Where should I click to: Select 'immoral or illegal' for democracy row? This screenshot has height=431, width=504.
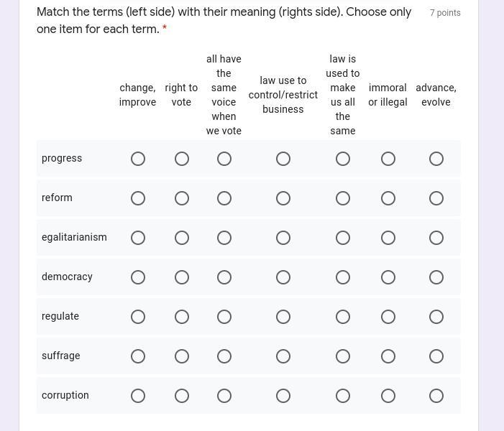(x=388, y=277)
